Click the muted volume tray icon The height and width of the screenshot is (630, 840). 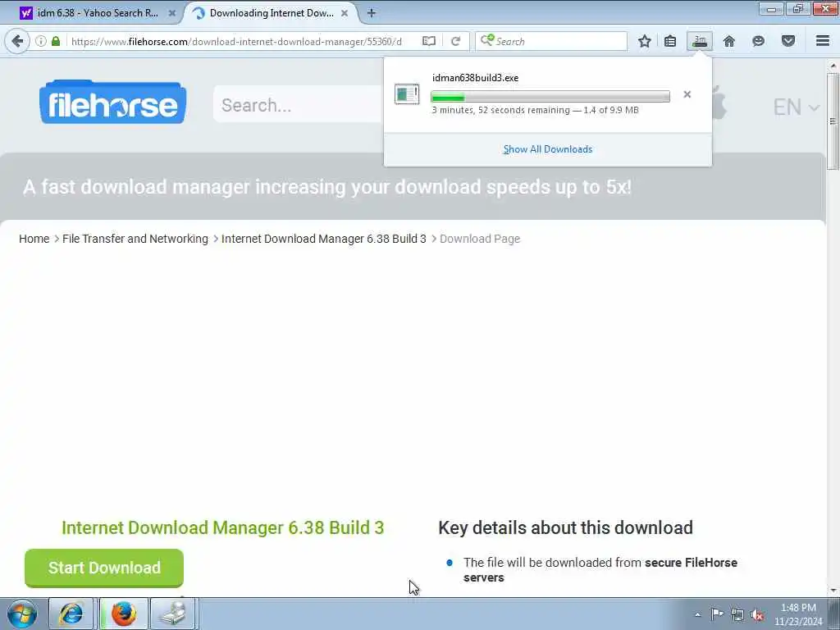click(757, 615)
